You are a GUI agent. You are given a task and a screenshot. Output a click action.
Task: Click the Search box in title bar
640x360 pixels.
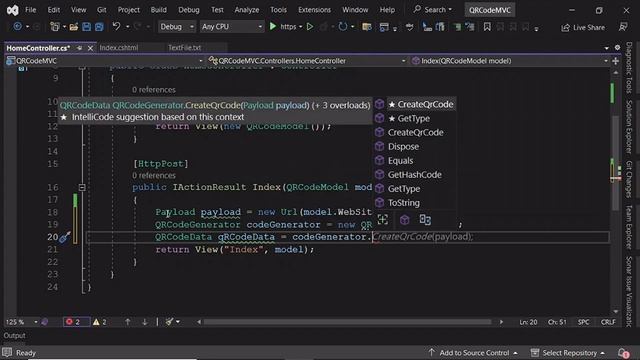(433, 9)
